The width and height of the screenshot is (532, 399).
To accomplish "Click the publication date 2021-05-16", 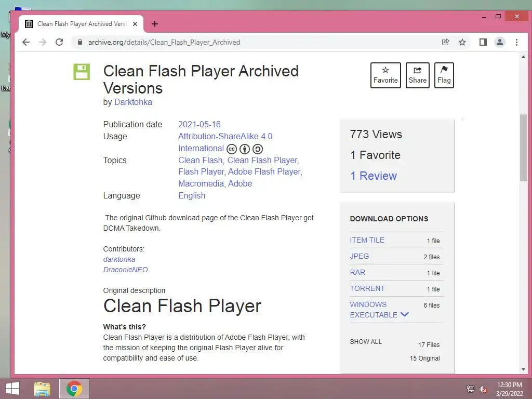I will coord(199,125).
